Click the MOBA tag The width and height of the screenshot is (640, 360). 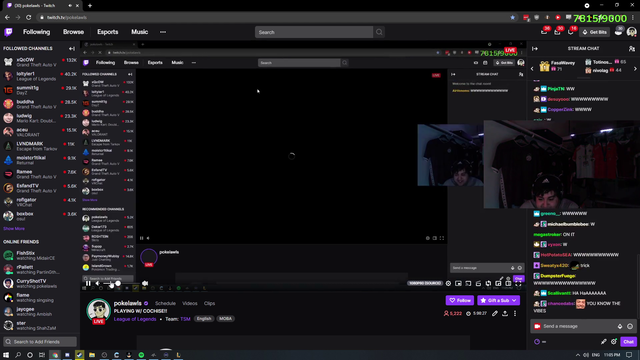click(225, 319)
